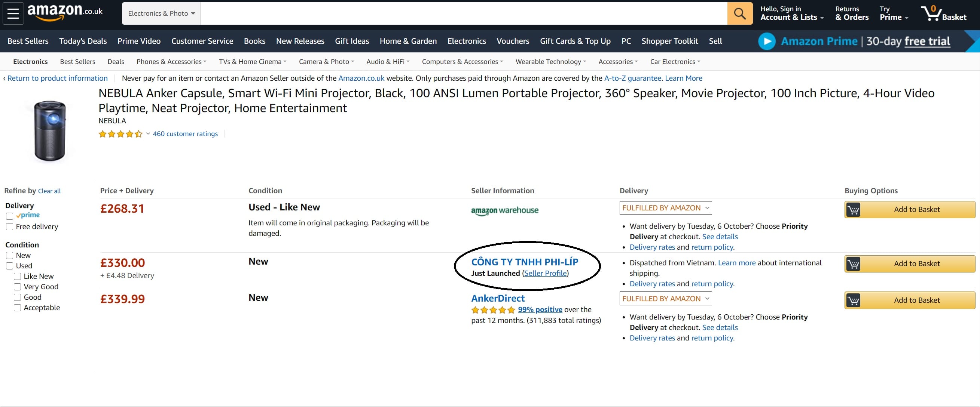Click Return to product information

(57, 78)
